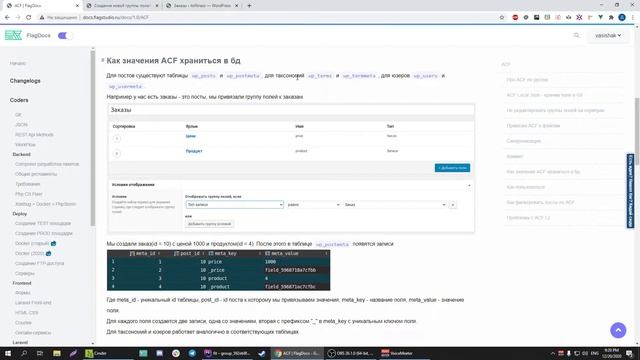The image size is (640, 360).
Task: Open the puzzle-piece extensions menu
Action: click(x=611, y=18)
